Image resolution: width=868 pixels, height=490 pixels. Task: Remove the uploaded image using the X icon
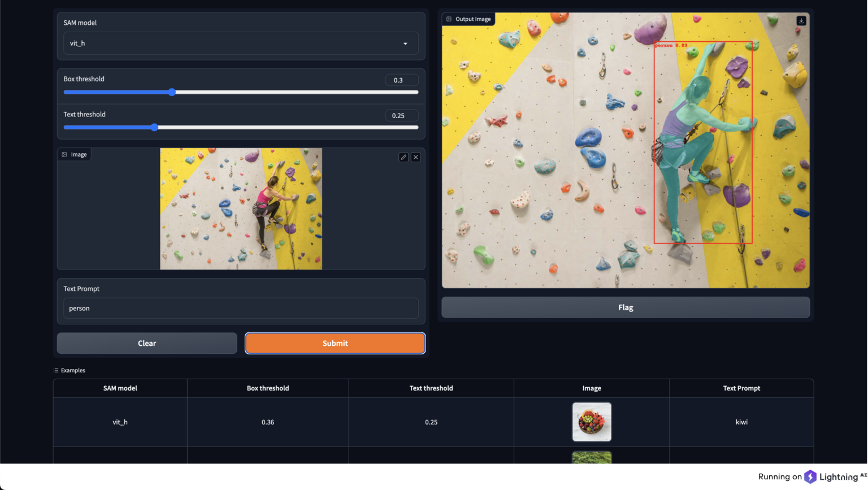[415, 157]
